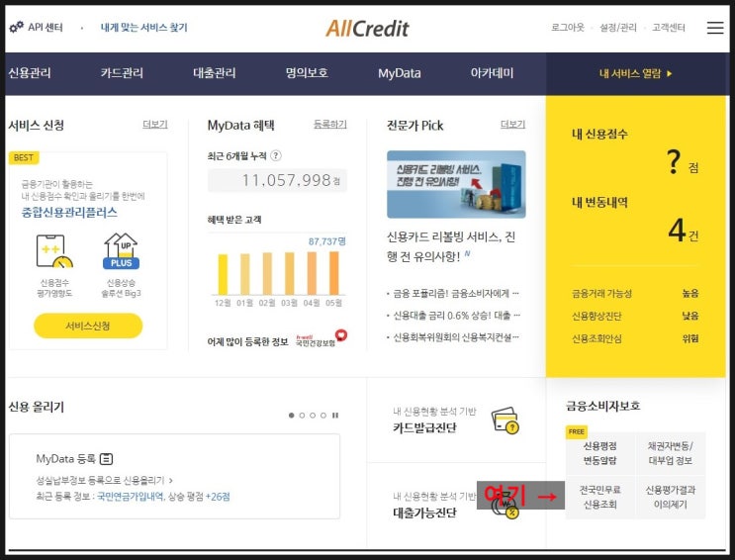Viewport: 735px width, 560px height.
Task: Click the question mark help icon beside 최근 6개월 누적
Action: tap(276, 155)
